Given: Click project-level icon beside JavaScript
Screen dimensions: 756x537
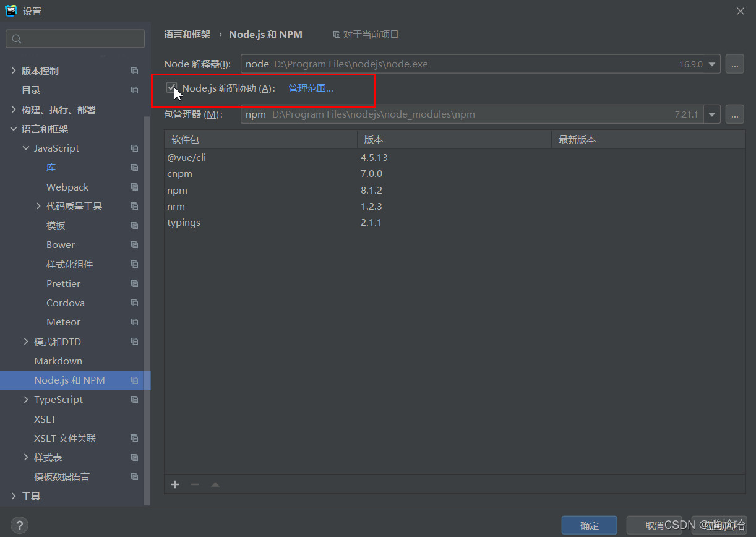Looking at the screenshot, I should (x=134, y=148).
